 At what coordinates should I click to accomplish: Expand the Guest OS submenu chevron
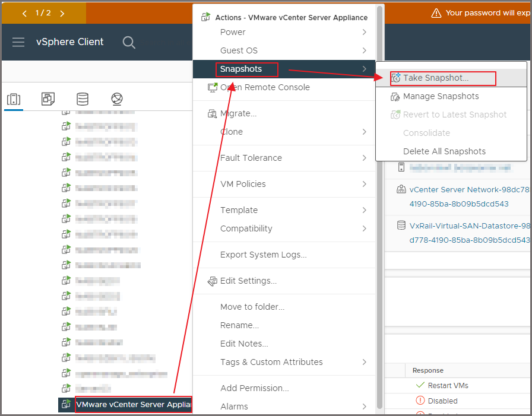click(x=365, y=50)
